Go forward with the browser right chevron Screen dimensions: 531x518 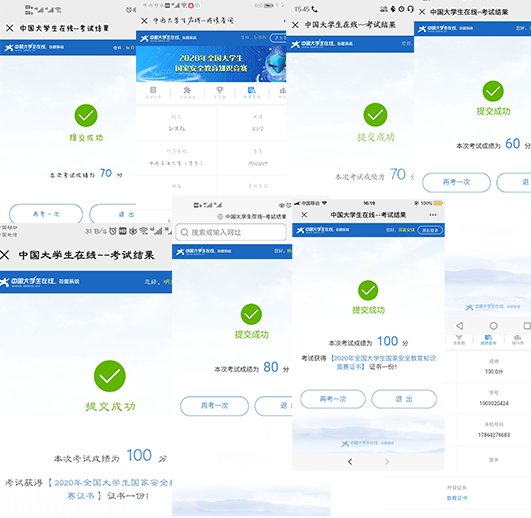tap(387, 461)
